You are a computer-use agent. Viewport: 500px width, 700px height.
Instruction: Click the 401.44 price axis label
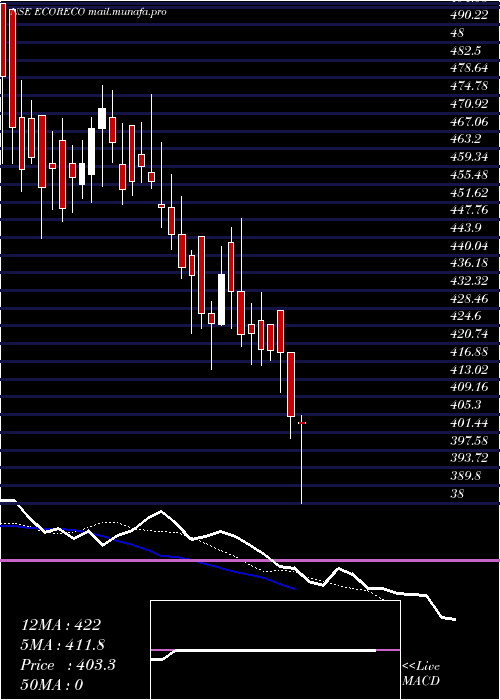(469, 422)
